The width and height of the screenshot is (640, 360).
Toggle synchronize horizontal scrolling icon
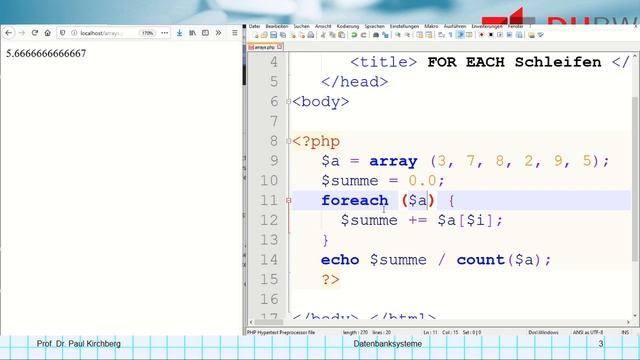point(429,35)
